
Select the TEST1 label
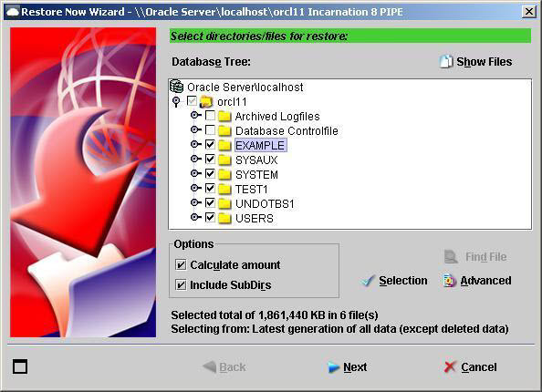pyautogui.click(x=251, y=190)
